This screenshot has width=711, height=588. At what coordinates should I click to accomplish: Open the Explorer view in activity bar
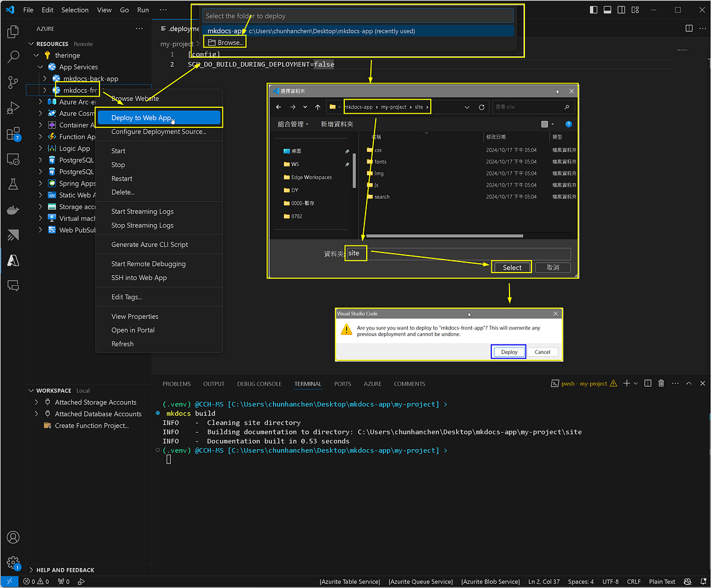12,31
